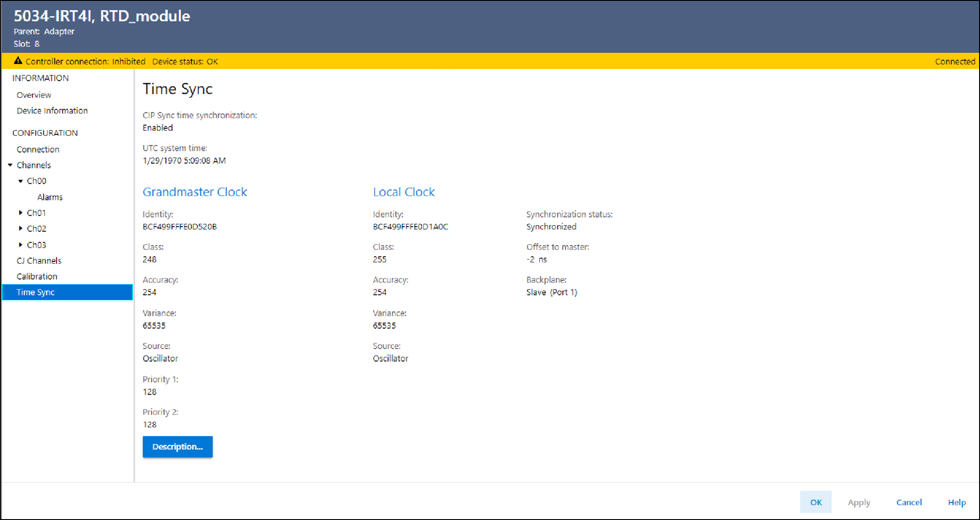Click the Grandmaster Clock heading

[x=195, y=192]
